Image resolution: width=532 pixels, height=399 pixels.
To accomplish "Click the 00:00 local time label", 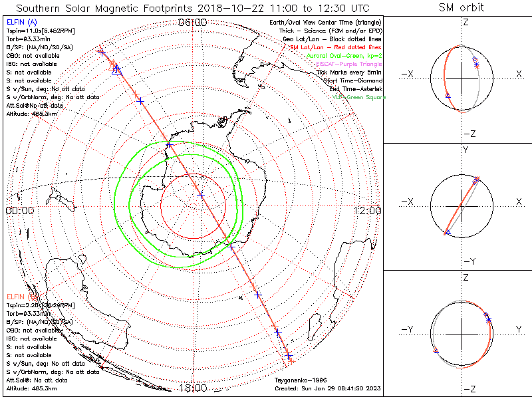I will click(20, 211).
